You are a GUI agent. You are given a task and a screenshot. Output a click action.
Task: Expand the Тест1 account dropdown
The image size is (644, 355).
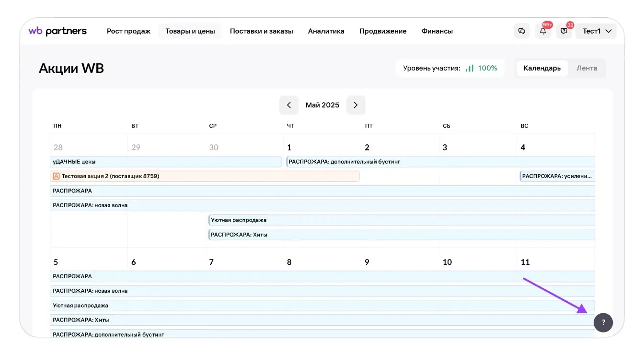pyautogui.click(x=597, y=31)
